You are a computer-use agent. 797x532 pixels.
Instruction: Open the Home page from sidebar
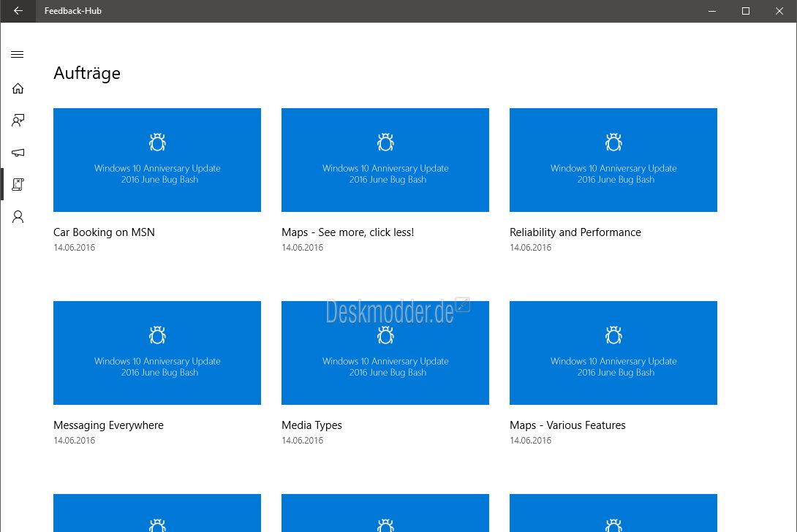18,88
